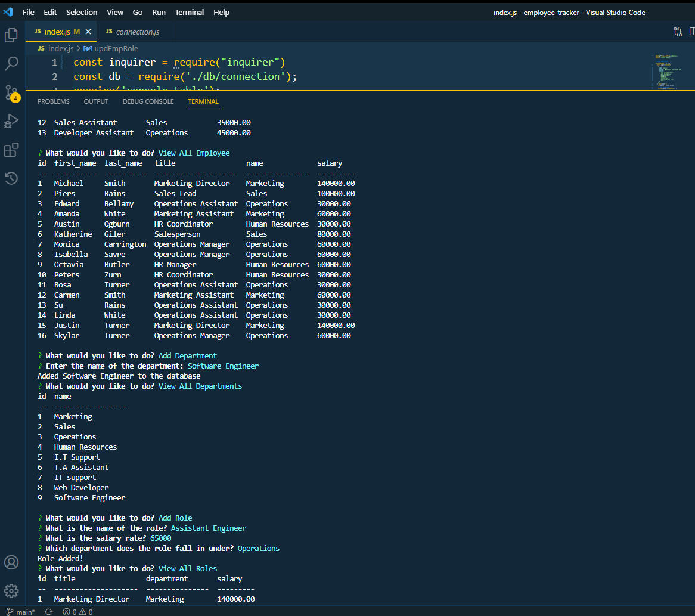Open the Run menu

tap(159, 13)
